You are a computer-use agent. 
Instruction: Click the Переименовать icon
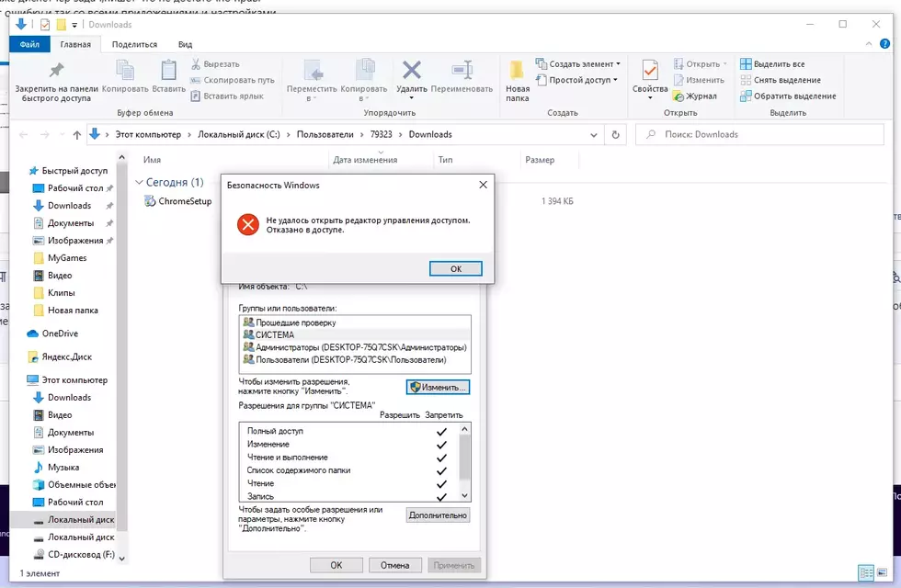pos(462,70)
